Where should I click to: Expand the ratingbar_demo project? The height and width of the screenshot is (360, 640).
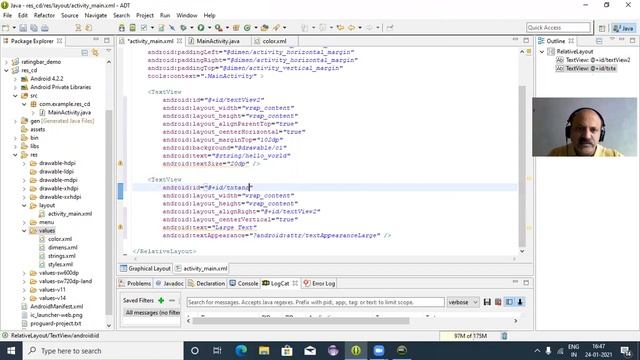[x=6, y=62]
